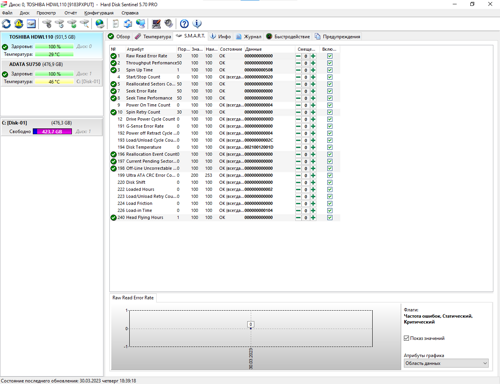Open the Конфигурация menu

click(x=99, y=13)
